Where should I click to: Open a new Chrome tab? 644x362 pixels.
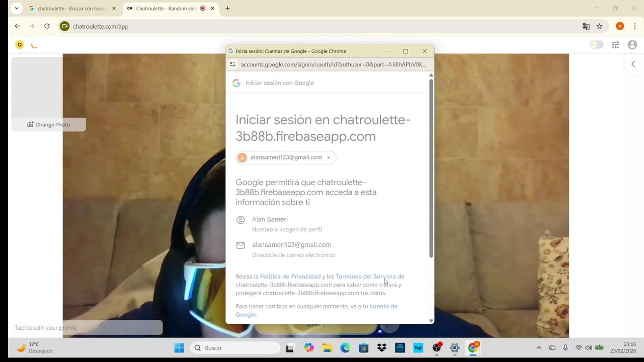pyautogui.click(x=227, y=9)
